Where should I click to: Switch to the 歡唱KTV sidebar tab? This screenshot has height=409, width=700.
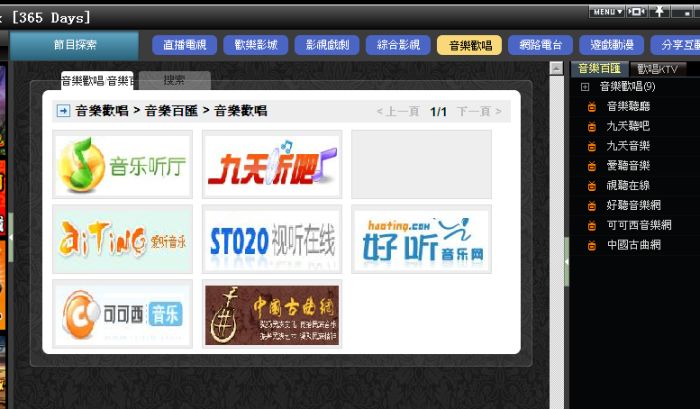coord(658,69)
